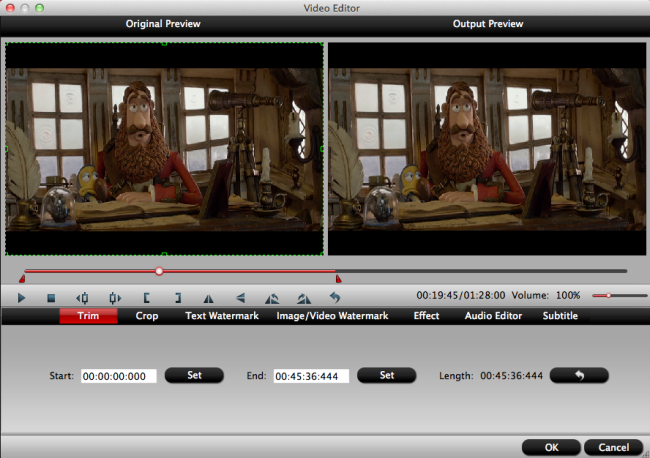This screenshot has height=458, width=650.
Task: Click Set button next to End field
Action: (x=386, y=375)
